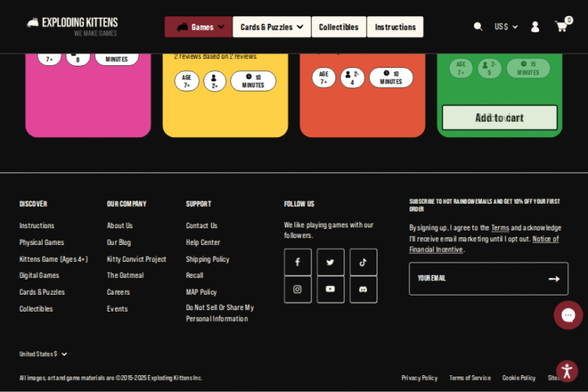
Task: Select the Instructions navigation tab
Action: pyautogui.click(x=395, y=27)
